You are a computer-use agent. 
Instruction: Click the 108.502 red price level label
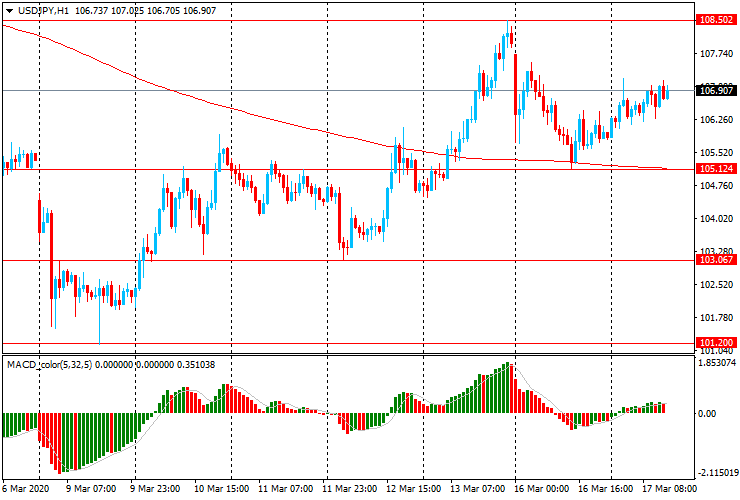tap(716, 20)
